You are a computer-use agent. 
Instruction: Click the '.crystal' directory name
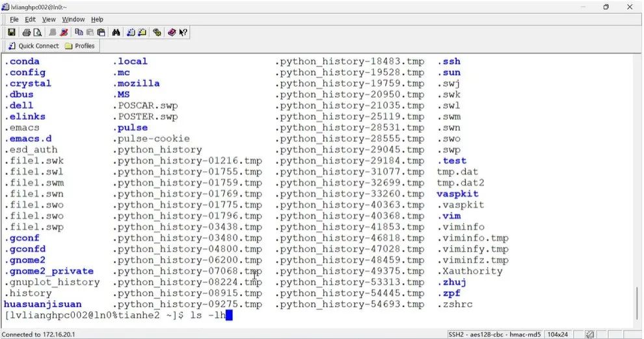pyautogui.click(x=28, y=83)
